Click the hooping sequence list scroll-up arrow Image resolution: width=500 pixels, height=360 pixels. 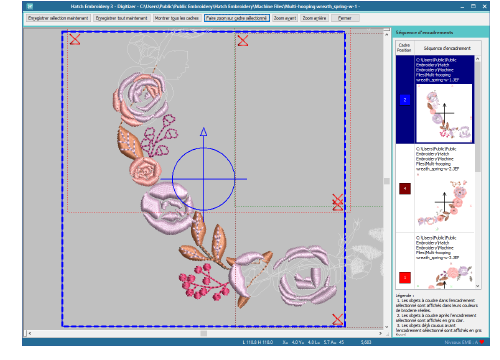[x=478, y=59]
